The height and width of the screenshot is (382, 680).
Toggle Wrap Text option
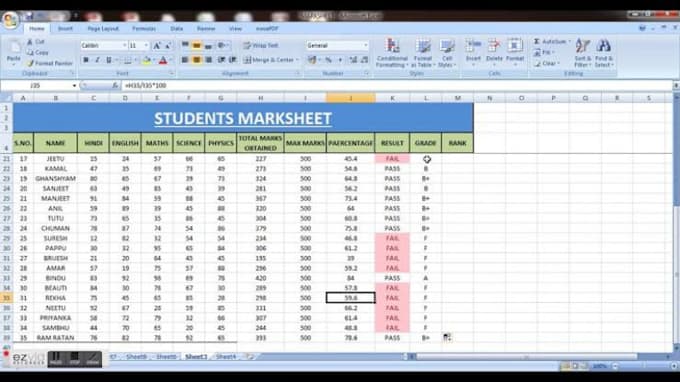(x=261, y=45)
